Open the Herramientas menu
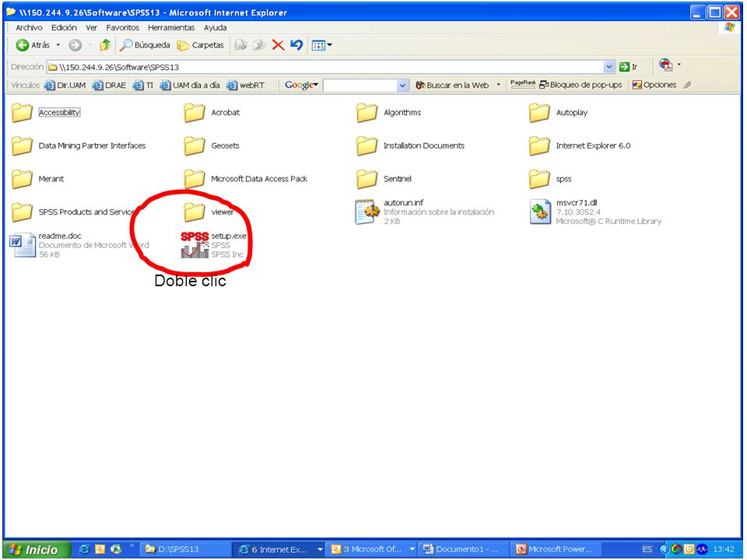747x560 pixels. pyautogui.click(x=171, y=28)
